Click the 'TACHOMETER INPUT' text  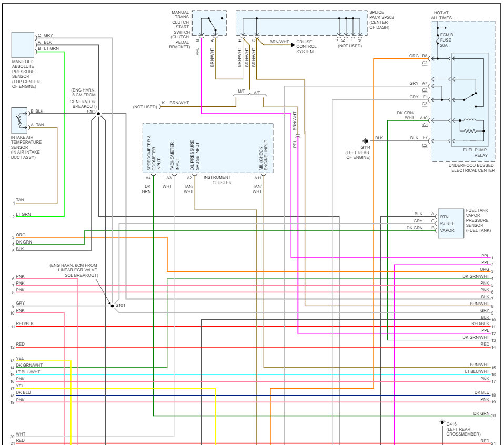click(x=175, y=156)
